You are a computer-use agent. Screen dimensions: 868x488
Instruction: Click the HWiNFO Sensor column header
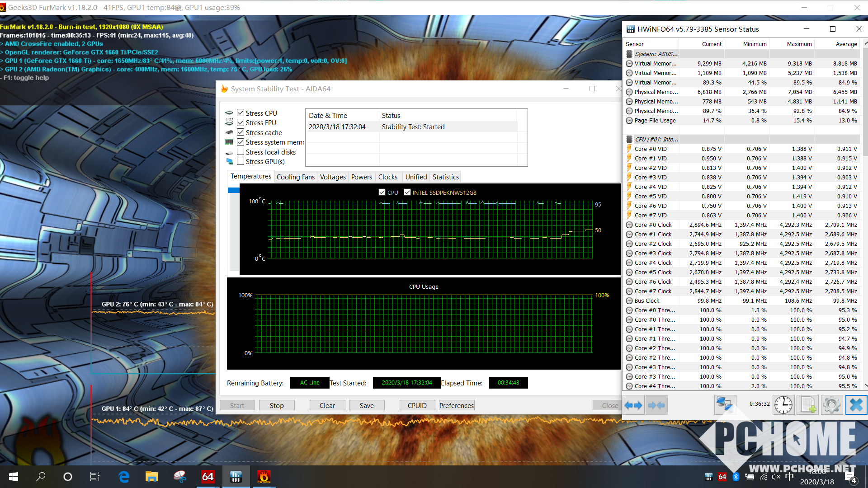pyautogui.click(x=651, y=44)
